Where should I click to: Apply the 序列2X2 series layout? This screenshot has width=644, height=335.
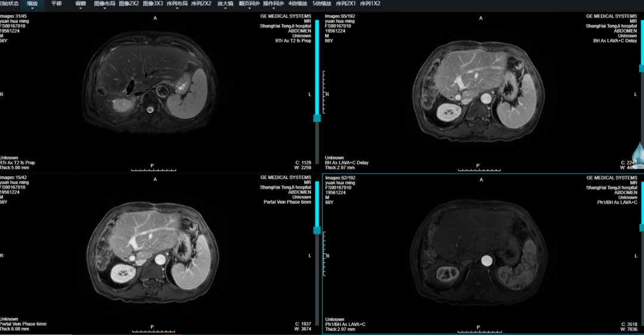201,4
